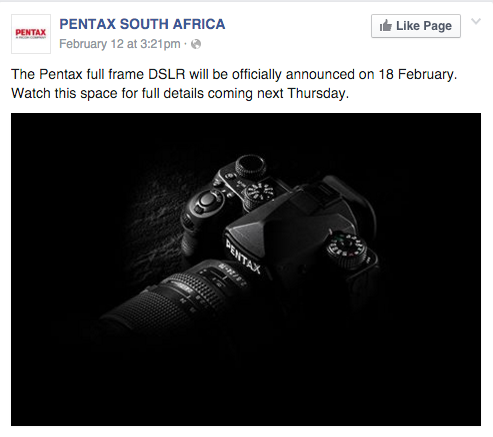
Task: Click the globe public audience icon
Action: [x=196, y=44]
